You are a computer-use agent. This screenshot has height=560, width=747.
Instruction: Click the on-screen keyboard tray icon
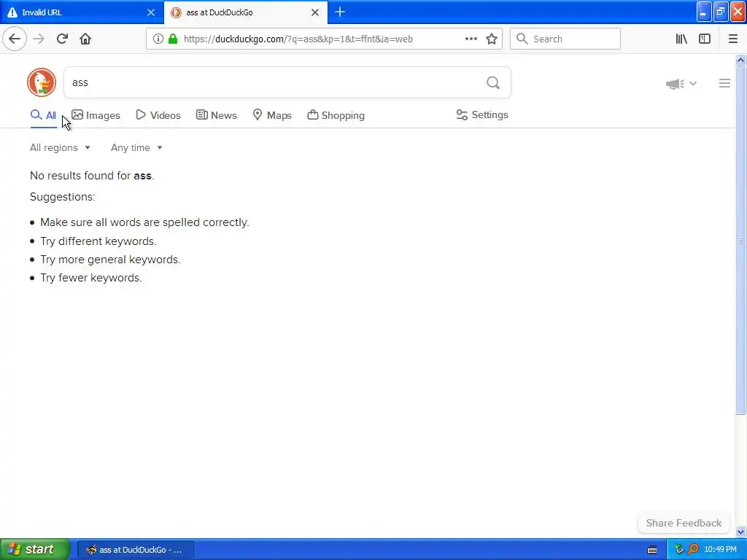point(652,550)
